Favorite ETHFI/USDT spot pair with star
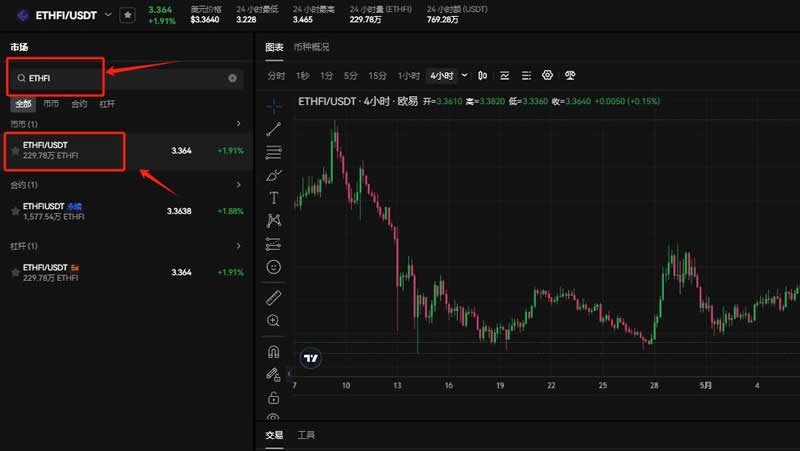 (x=14, y=151)
